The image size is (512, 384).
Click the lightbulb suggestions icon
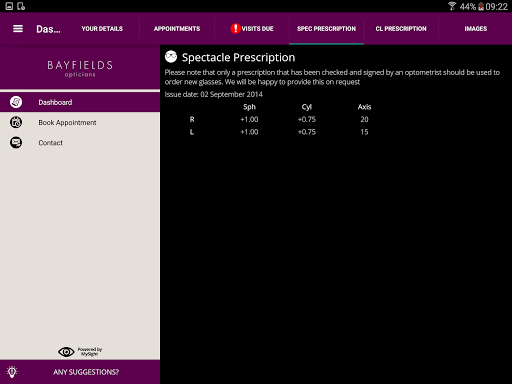tap(12, 372)
